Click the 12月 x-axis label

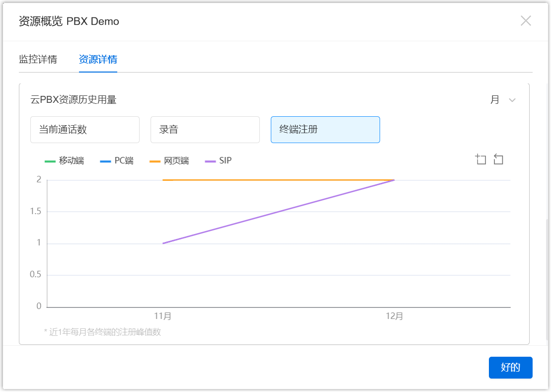(394, 316)
